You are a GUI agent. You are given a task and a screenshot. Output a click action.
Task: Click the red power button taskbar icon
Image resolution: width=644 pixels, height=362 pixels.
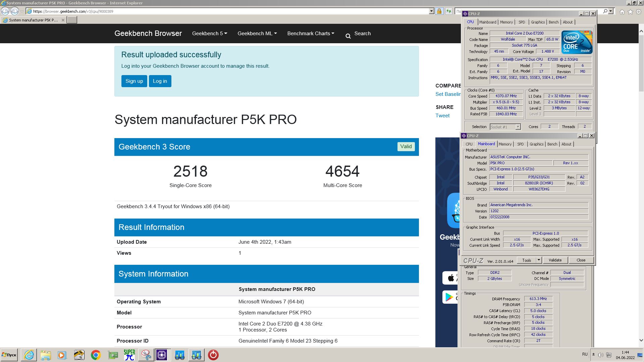pos(213,355)
